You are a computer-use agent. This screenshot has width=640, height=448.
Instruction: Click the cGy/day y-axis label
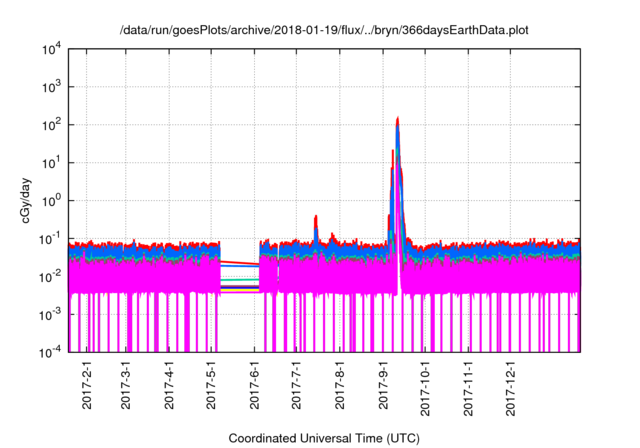[x=26, y=200]
